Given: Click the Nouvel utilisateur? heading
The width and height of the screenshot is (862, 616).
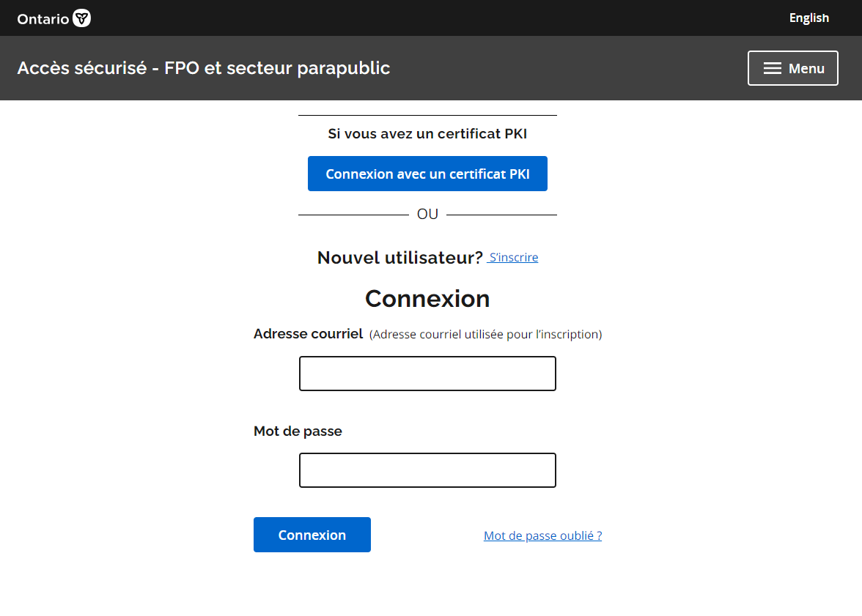Looking at the screenshot, I should [x=399, y=258].
